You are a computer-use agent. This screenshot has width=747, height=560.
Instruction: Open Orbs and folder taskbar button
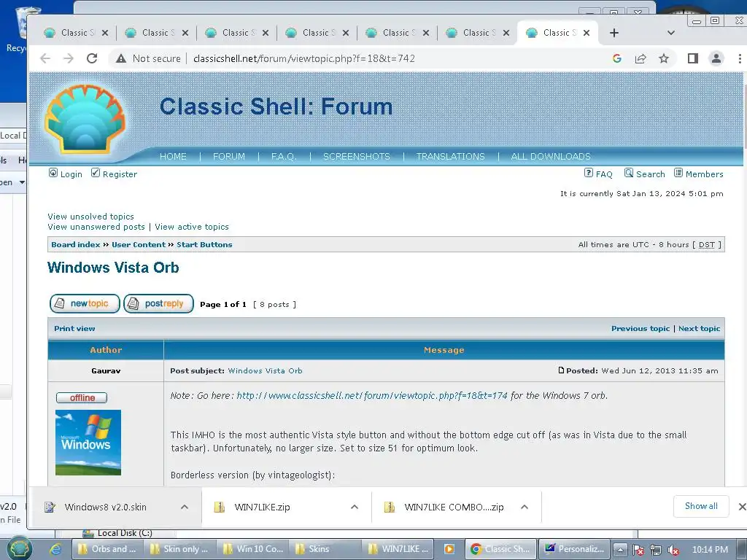coord(107,549)
